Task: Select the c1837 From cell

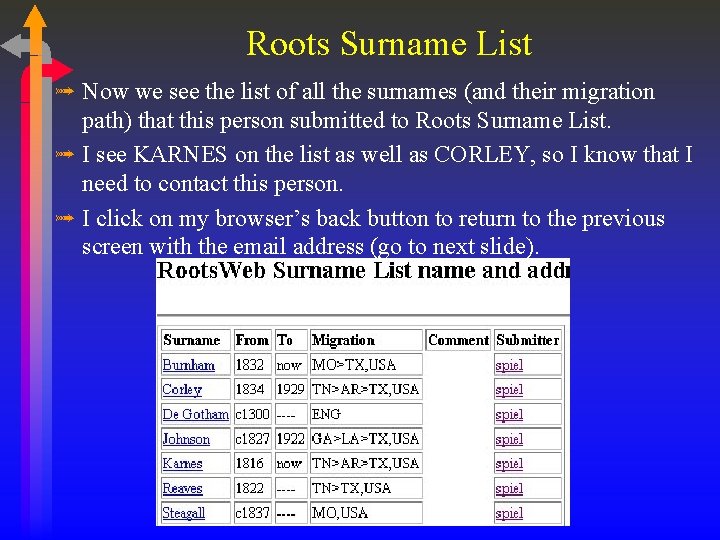Action: (253, 513)
